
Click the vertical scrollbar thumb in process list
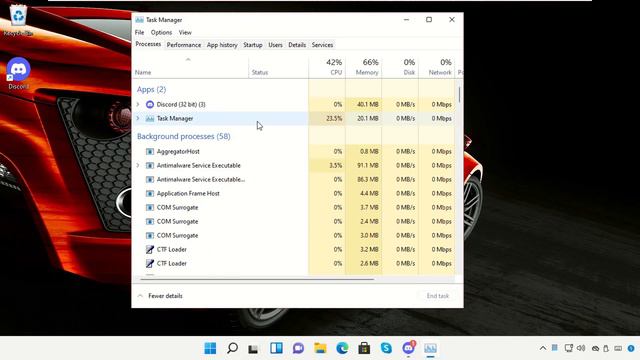(x=460, y=95)
